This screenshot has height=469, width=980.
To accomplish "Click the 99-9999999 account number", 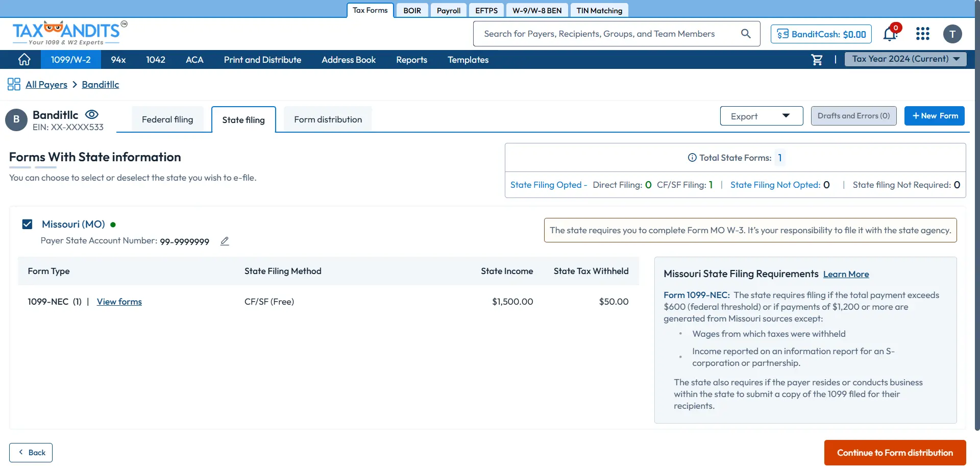I will tap(185, 241).
